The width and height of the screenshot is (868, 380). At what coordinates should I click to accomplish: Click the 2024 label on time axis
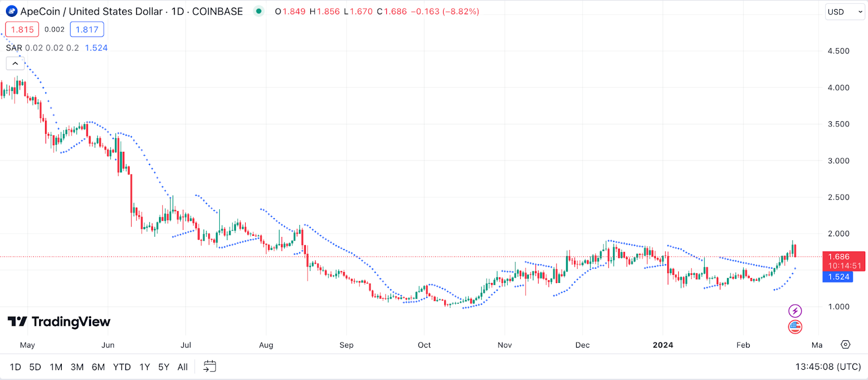click(x=663, y=345)
